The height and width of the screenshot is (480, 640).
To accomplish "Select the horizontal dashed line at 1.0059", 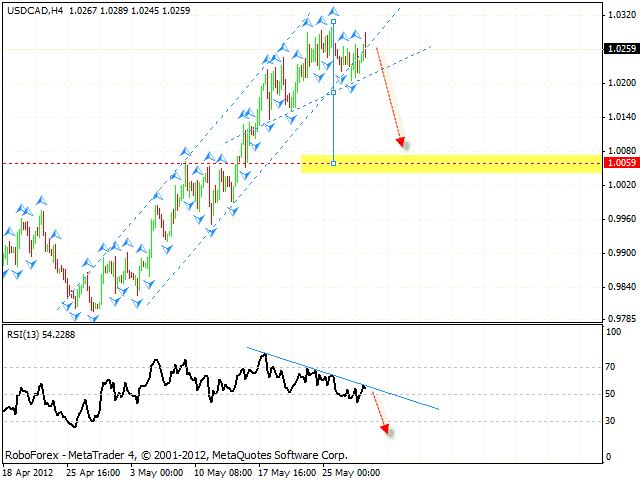I will point(150,163).
